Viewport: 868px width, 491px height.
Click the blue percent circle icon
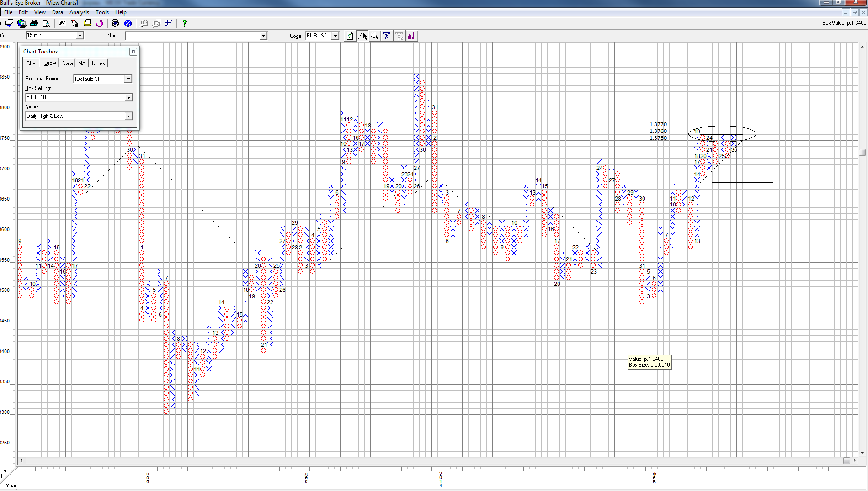point(128,23)
